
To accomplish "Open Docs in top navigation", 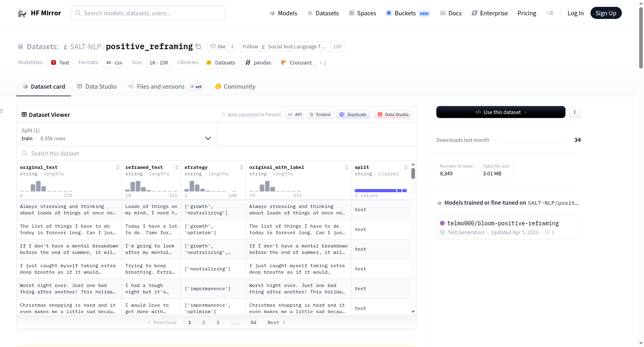I will tap(450, 13).
